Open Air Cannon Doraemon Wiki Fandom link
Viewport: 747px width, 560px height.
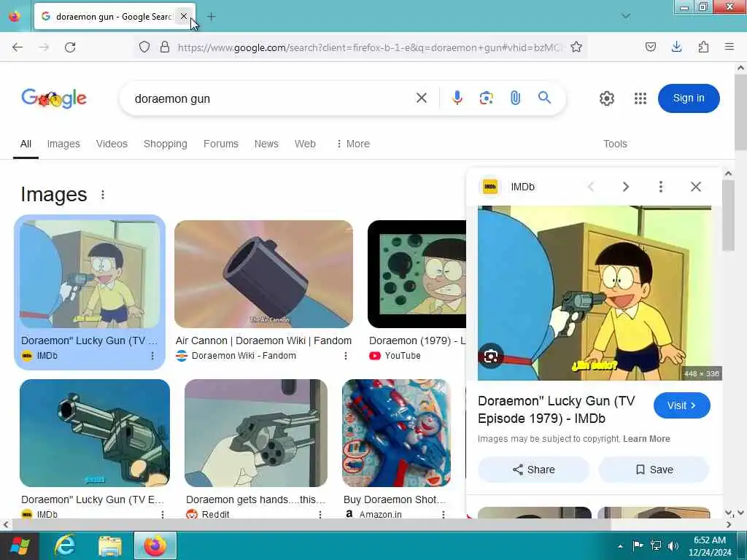tap(263, 341)
